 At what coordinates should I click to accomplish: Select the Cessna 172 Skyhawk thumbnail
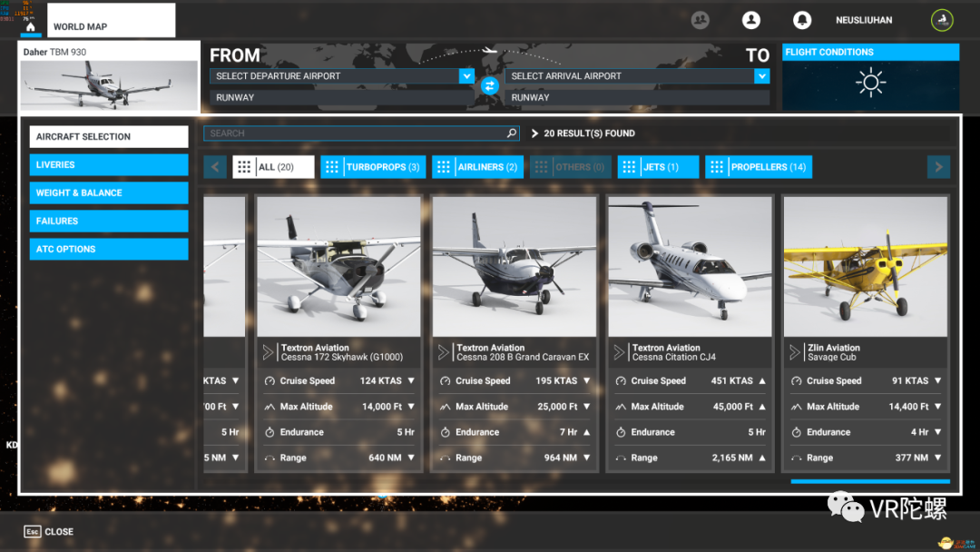[338, 267]
